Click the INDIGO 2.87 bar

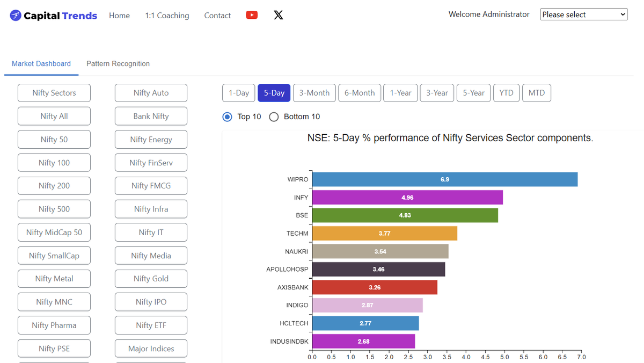coord(368,305)
